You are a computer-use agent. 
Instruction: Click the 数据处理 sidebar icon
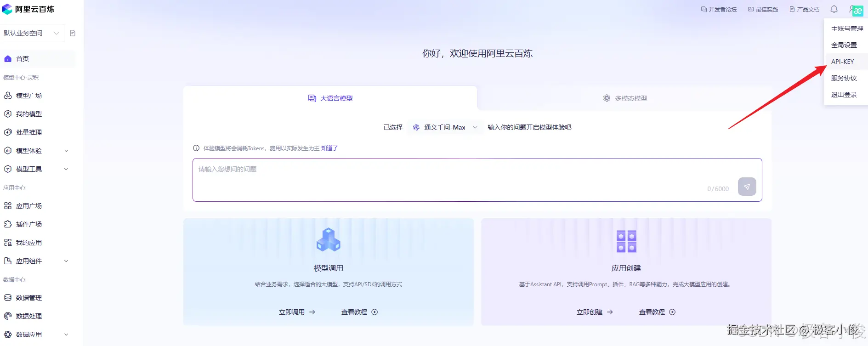coord(8,316)
